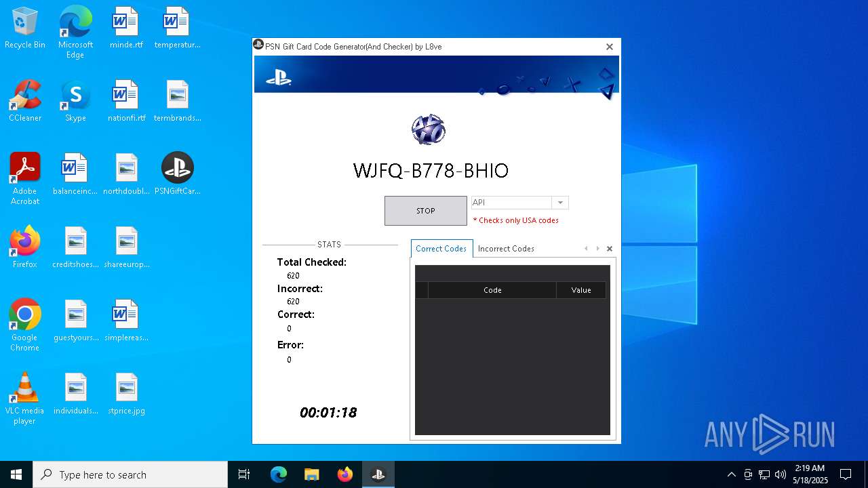Activate the PlayStation app taskbar button
Image resolution: width=868 pixels, height=488 pixels.
click(378, 474)
